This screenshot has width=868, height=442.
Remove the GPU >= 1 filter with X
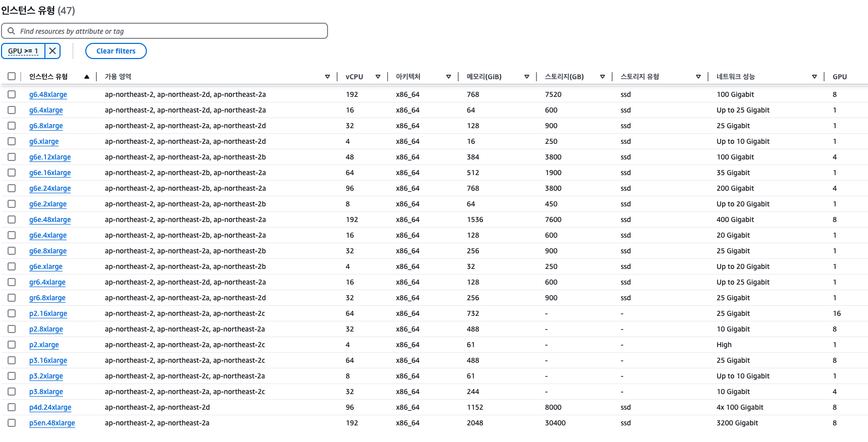(52, 51)
